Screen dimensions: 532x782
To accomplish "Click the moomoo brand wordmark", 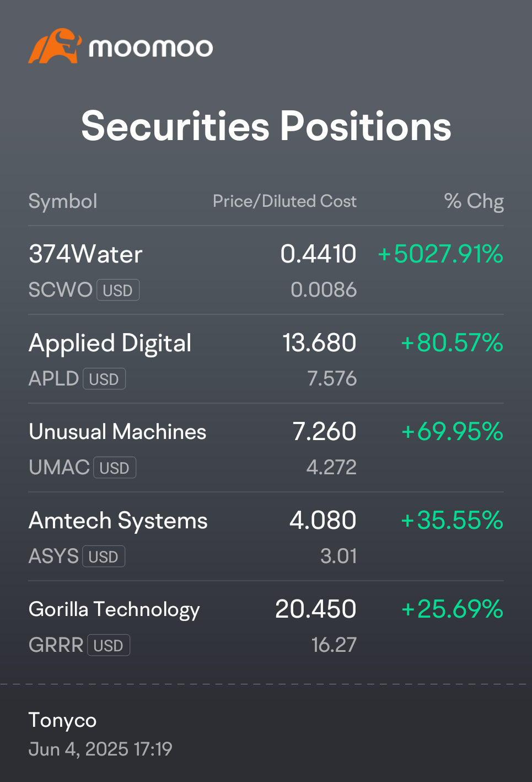I will pyautogui.click(x=151, y=48).
